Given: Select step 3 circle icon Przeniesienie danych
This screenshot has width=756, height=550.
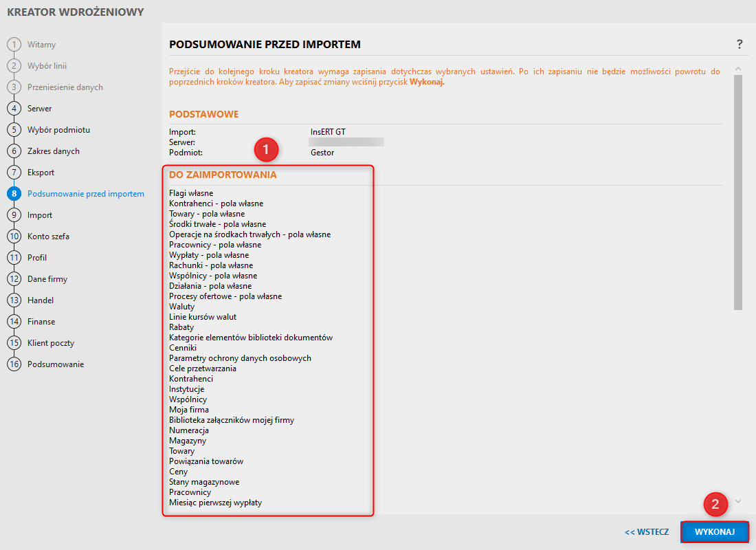Looking at the screenshot, I should [x=14, y=87].
